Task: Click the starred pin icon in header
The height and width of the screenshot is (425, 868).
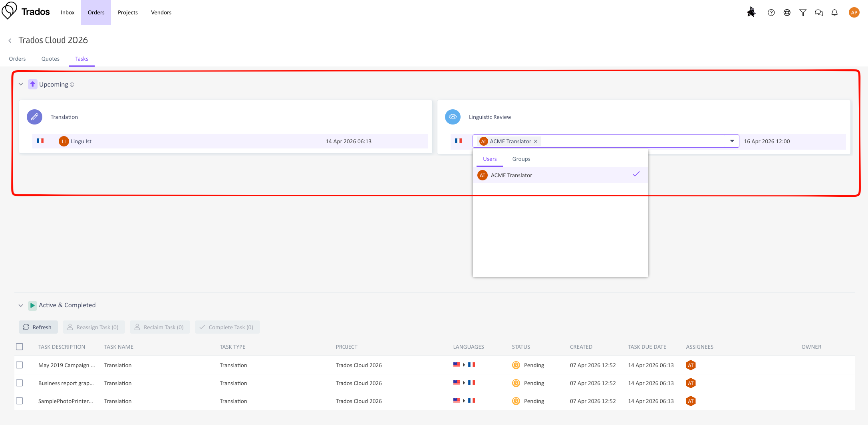Action: coord(751,12)
